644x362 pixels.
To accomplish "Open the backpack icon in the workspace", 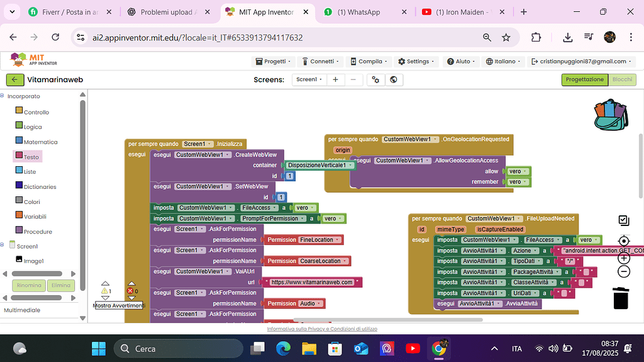I will [611, 115].
